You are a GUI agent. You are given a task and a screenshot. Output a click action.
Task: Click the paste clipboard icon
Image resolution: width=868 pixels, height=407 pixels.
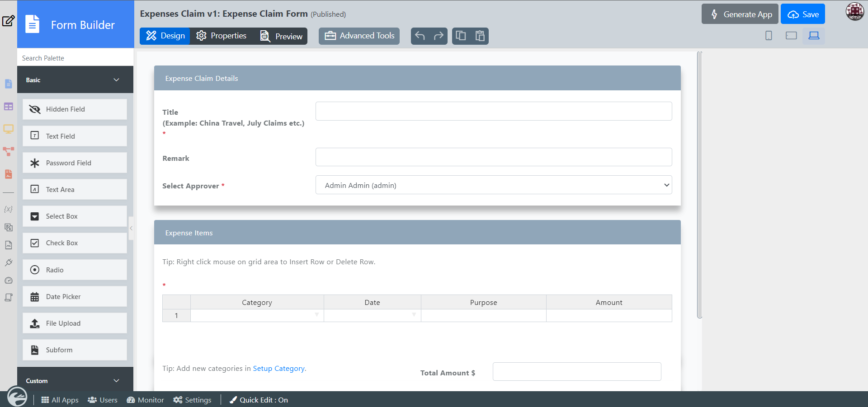coord(480,36)
